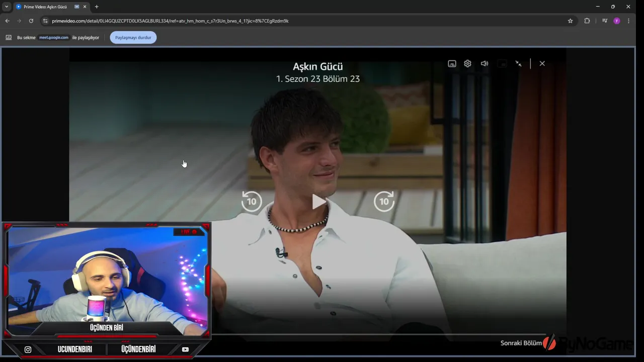Open the tab search dropdown arrow

coord(7,7)
